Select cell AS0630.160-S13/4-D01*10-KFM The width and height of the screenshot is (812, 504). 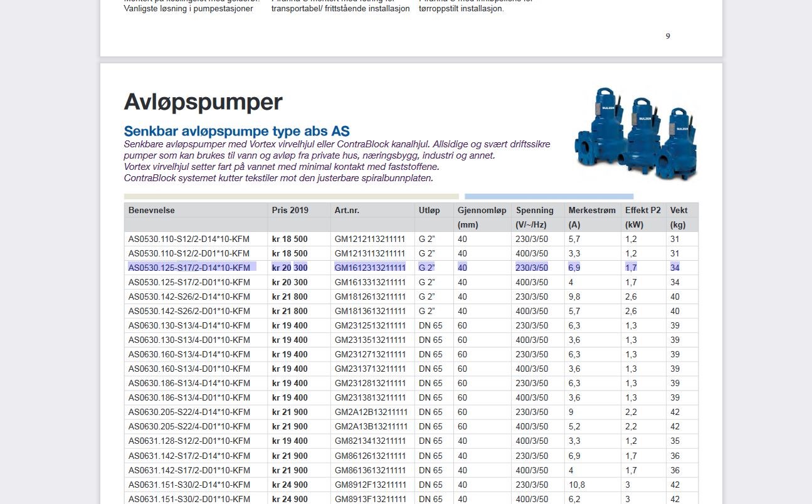click(x=189, y=369)
